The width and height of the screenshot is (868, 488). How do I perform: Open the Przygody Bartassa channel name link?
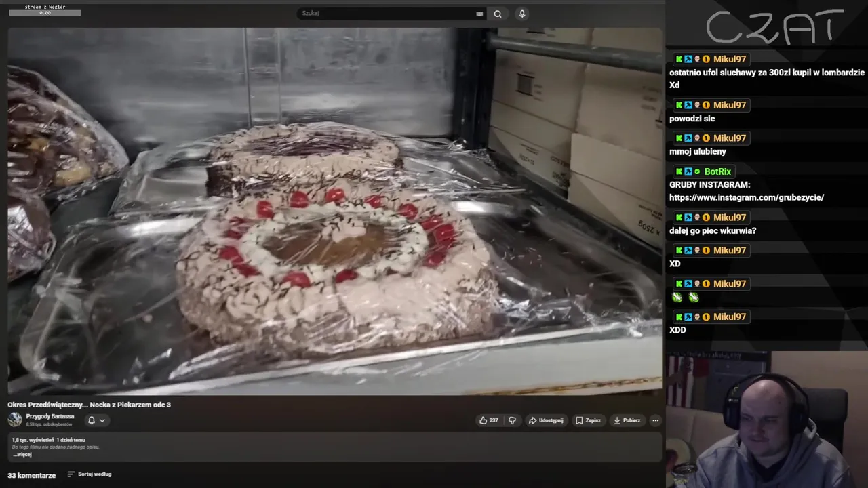click(50, 416)
